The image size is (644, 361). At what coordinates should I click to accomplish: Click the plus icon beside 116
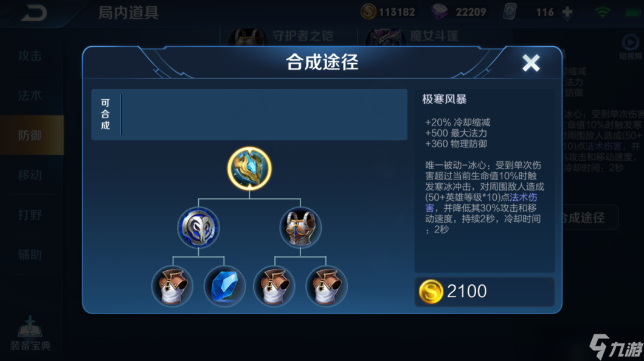[567, 12]
